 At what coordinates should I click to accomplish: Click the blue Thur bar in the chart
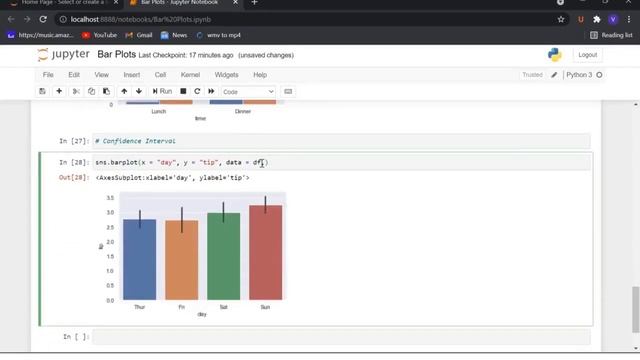click(140, 260)
